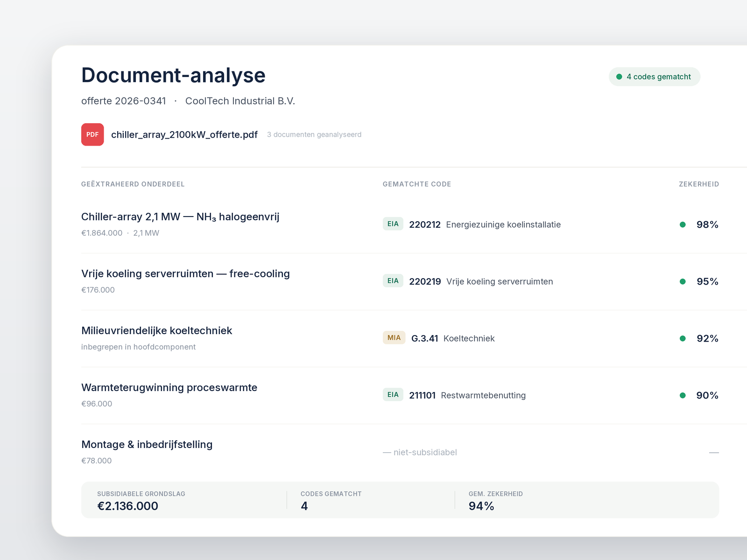Click code number 211101

tap(422, 395)
